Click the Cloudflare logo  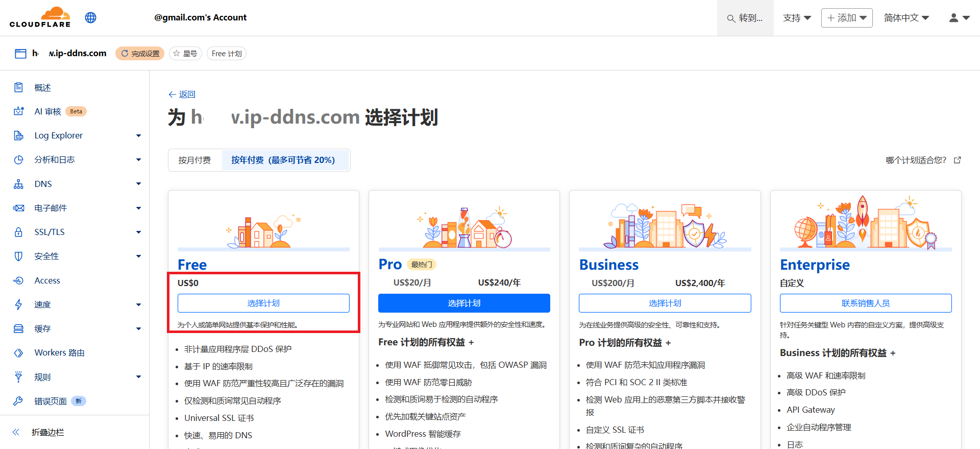click(40, 17)
